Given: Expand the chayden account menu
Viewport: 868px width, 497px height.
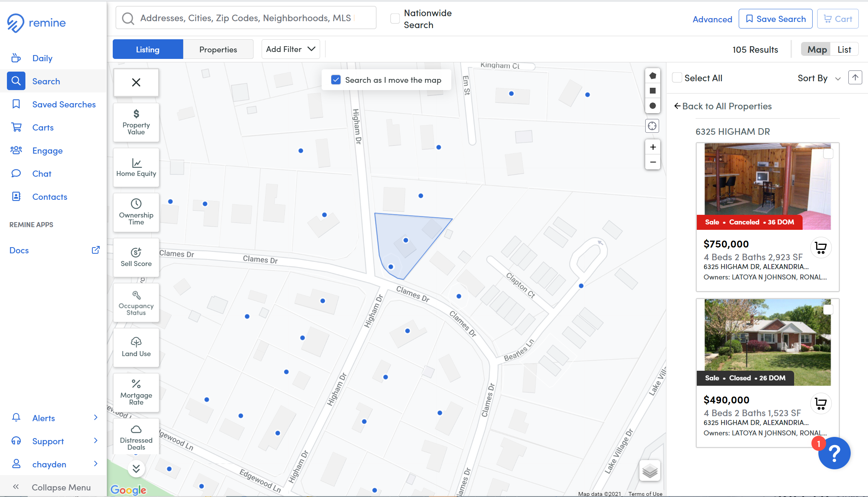Looking at the screenshot, I should [54, 464].
